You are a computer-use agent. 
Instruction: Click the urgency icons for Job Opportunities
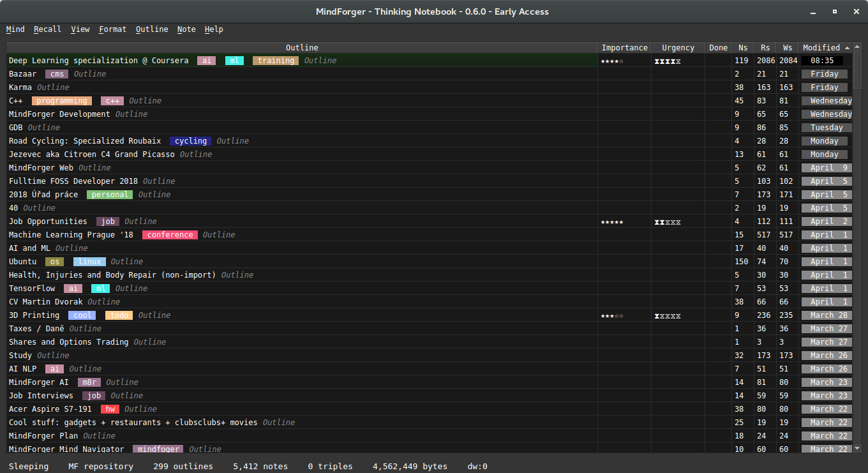(667, 222)
